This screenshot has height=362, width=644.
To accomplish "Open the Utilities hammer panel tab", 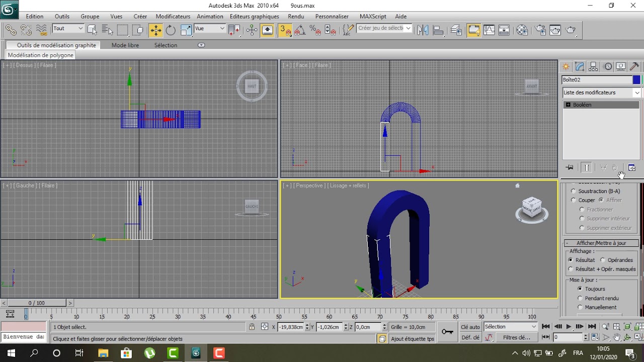I will pyautogui.click(x=634, y=66).
